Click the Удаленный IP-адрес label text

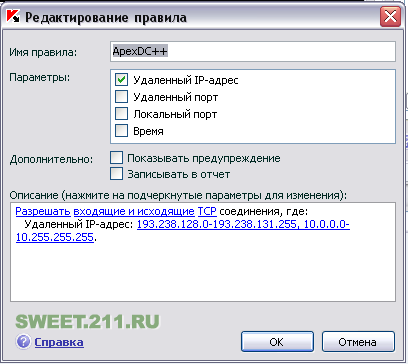point(186,80)
